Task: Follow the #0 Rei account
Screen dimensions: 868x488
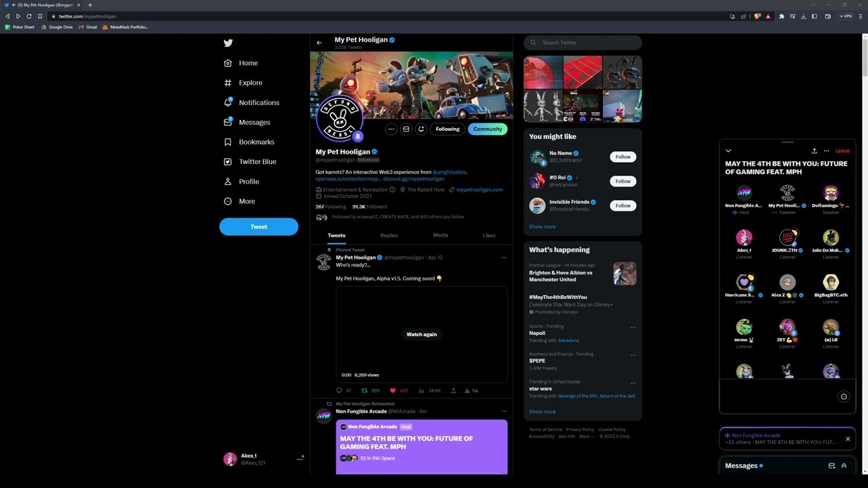Action: pyautogui.click(x=623, y=181)
